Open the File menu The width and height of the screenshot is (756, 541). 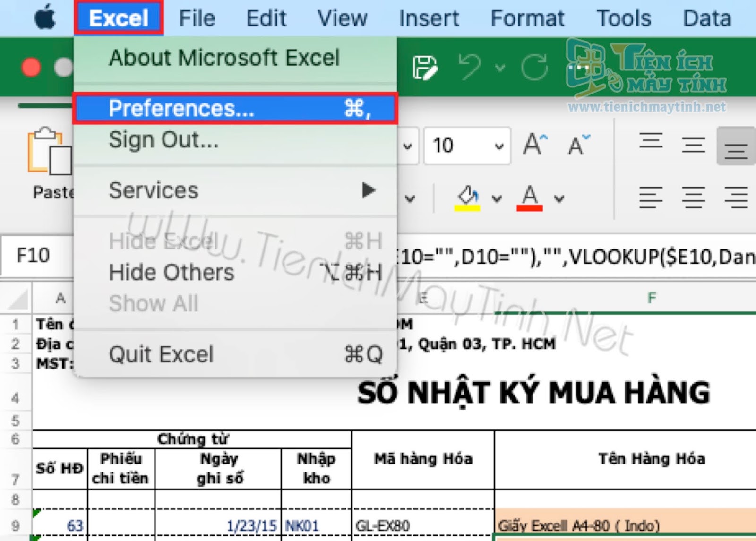point(197,18)
